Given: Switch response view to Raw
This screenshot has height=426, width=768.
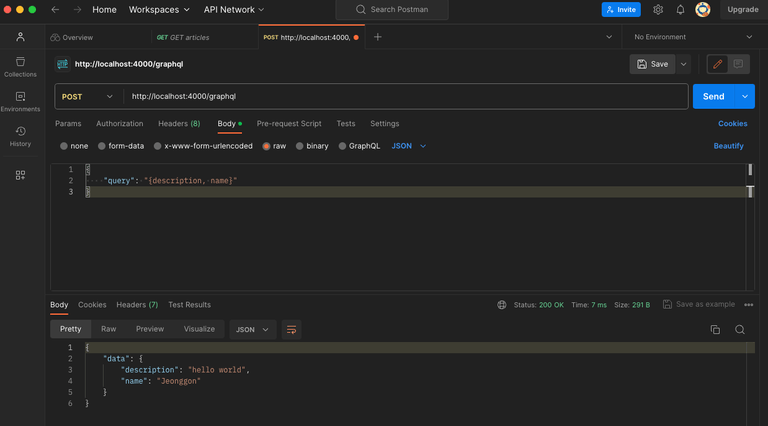Looking at the screenshot, I should coord(109,329).
